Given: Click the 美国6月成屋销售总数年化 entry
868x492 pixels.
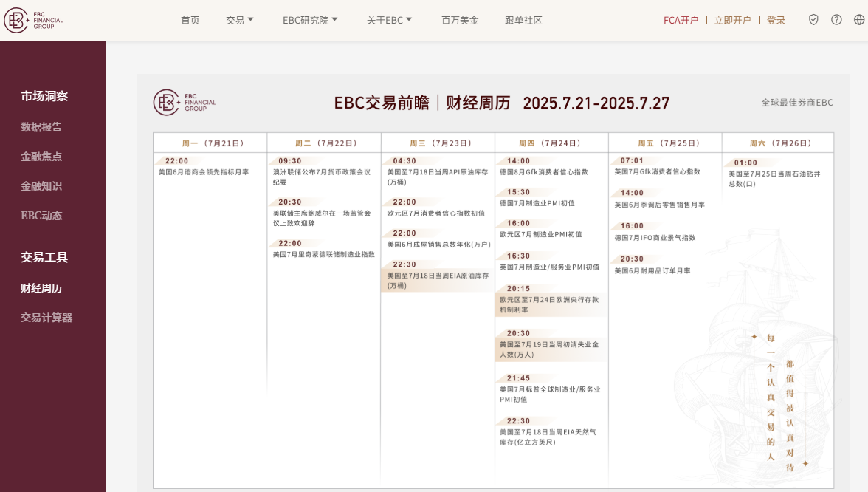Looking at the screenshot, I should pos(438,245).
